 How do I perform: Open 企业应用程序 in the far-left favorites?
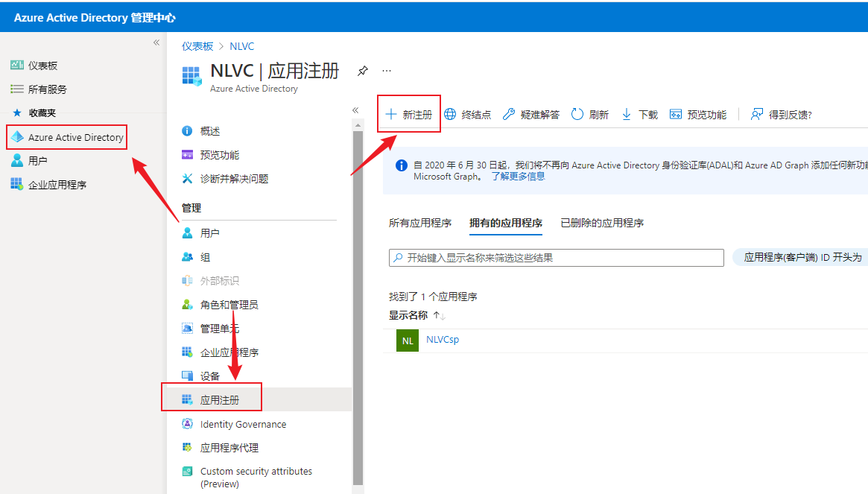(x=48, y=185)
